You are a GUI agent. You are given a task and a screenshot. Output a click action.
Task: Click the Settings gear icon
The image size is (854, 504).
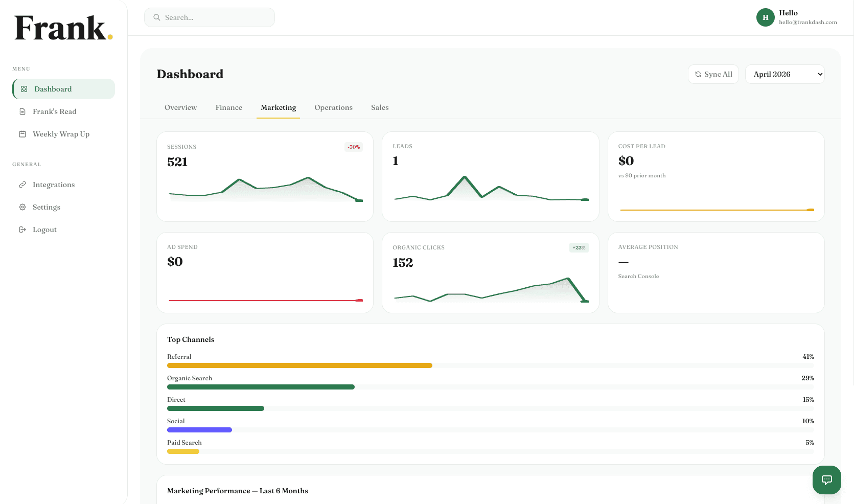tap(22, 207)
